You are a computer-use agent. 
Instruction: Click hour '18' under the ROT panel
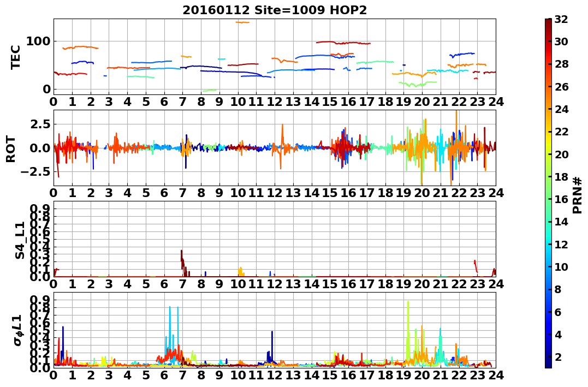pyautogui.click(x=385, y=193)
